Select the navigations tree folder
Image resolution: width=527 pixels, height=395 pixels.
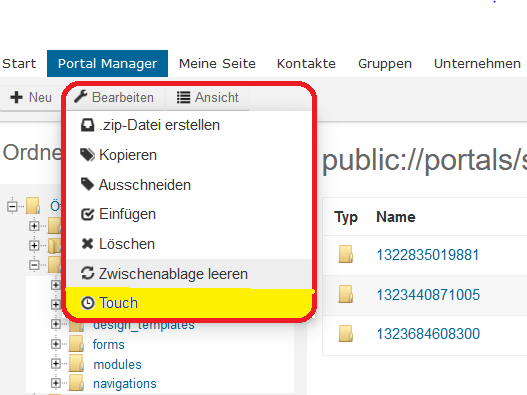tap(125, 384)
